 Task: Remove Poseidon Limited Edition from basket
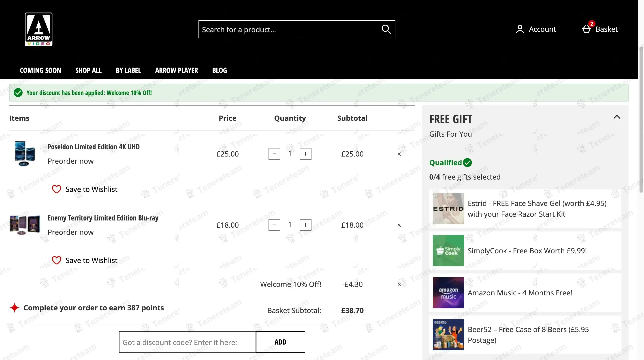(399, 154)
